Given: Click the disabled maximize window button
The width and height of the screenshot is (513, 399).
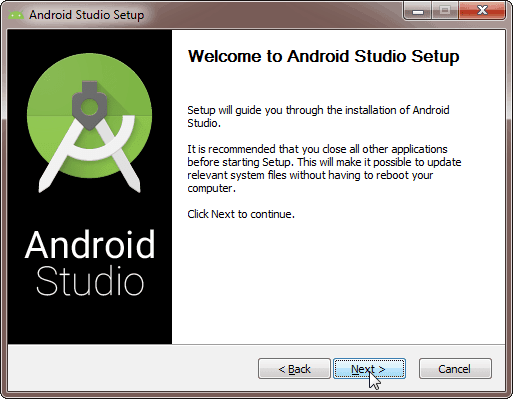Looking at the screenshot, I should (x=445, y=11).
